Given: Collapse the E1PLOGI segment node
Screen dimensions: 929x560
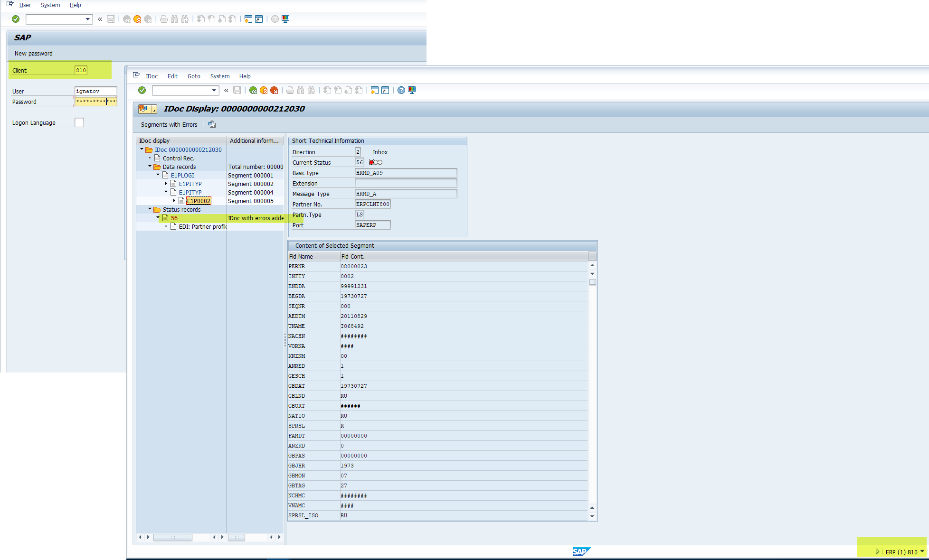Looking at the screenshot, I should [158, 175].
